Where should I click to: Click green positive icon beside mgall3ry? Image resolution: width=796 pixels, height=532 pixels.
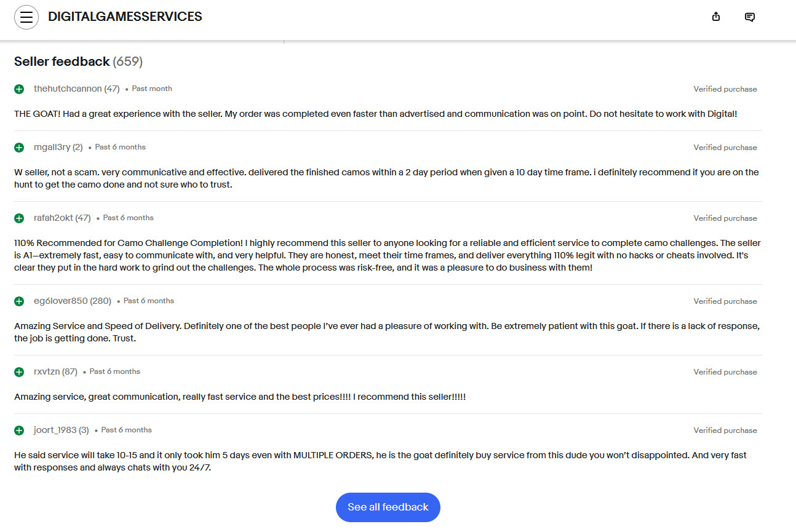coord(19,148)
